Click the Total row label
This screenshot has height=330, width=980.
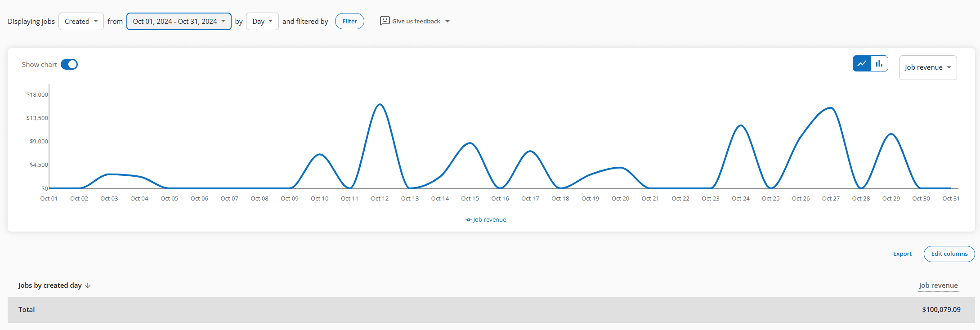click(27, 310)
